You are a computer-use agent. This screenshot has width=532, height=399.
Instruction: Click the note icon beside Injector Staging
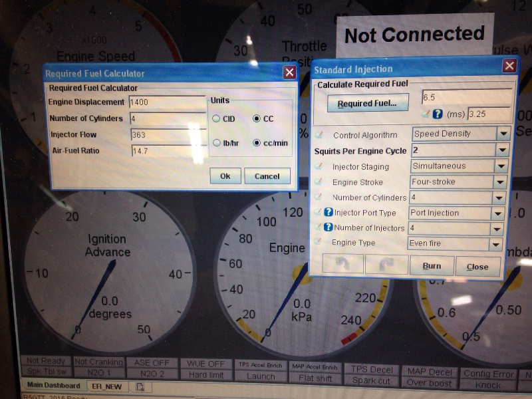pos(319,167)
